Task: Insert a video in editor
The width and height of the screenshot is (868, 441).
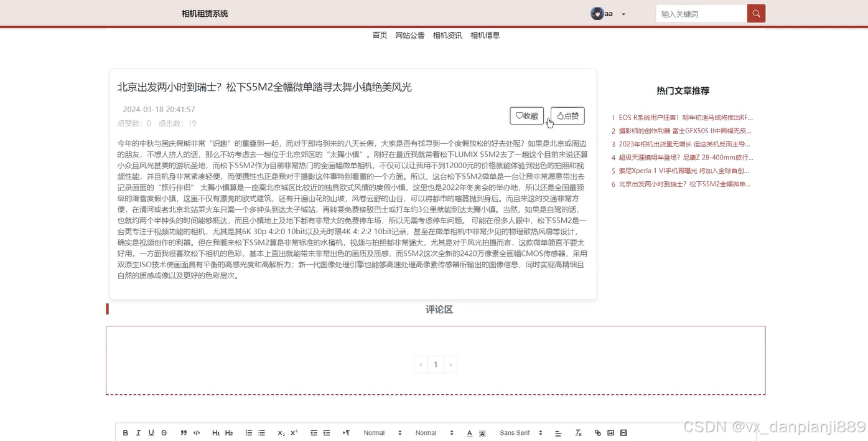Action: pyautogui.click(x=623, y=433)
